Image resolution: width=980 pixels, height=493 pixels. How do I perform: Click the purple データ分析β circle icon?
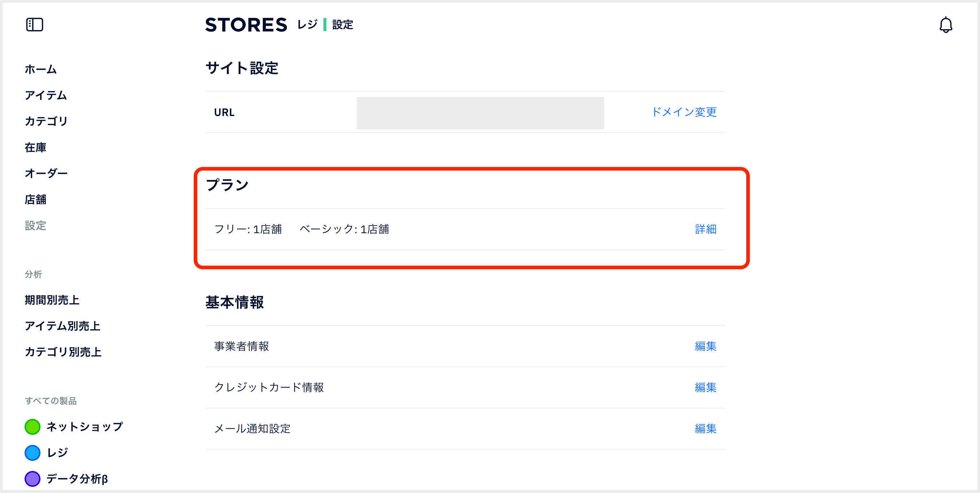point(32,479)
